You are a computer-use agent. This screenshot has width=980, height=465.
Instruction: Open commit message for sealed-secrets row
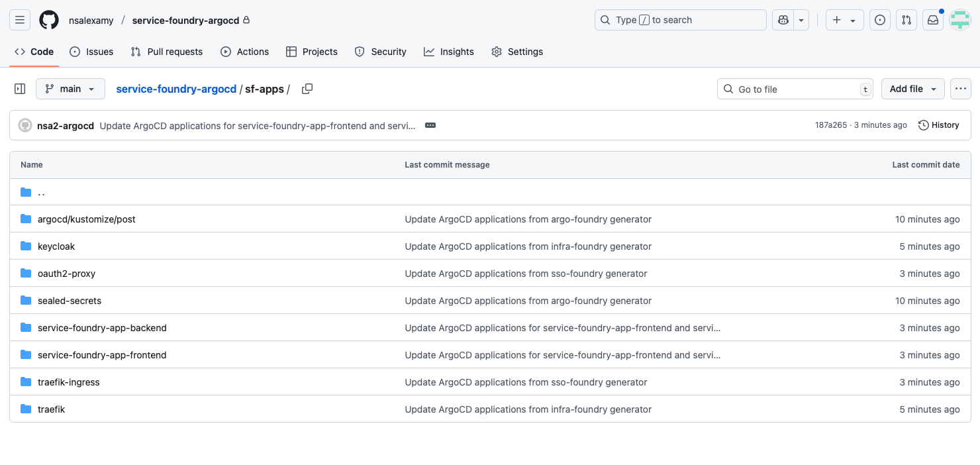(x=528, y=301)
